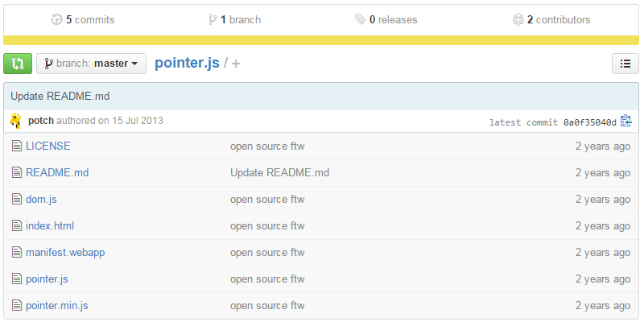Viewport: 644px width, 322px height.
Task: Open the latest commit hash 0a0f35040d
Action: (589, 122)
